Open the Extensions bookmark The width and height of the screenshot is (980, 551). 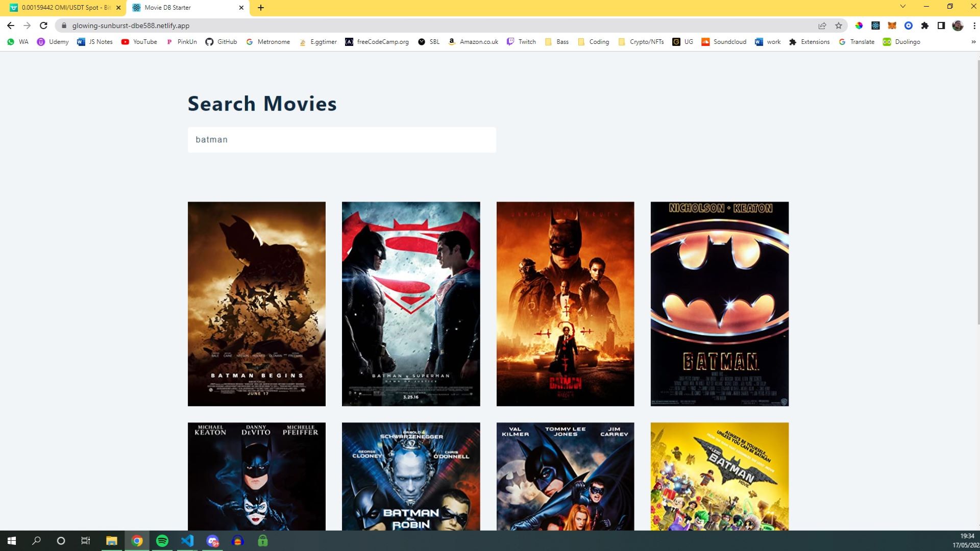click(810, 42)
